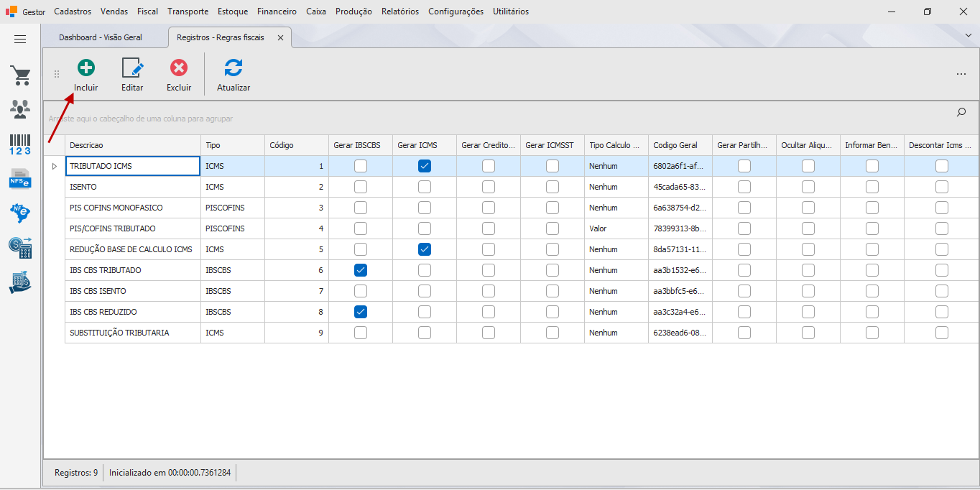Sort by the Descricao column header
The image size is (980, 490).
point(133,145)
